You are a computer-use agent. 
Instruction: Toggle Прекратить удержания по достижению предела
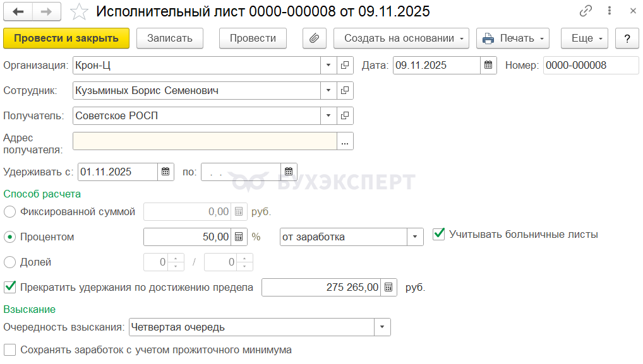9,287
